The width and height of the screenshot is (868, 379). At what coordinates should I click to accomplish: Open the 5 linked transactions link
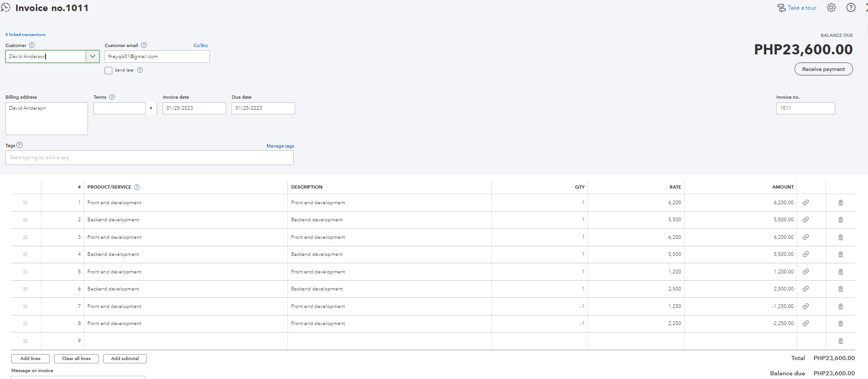click(x=25, y=35)
